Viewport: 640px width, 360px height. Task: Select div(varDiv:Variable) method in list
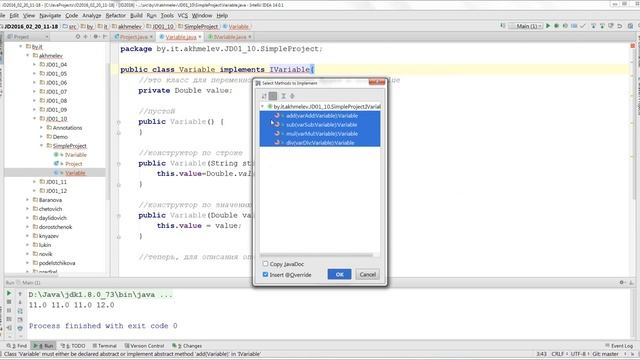coord(320,142)
